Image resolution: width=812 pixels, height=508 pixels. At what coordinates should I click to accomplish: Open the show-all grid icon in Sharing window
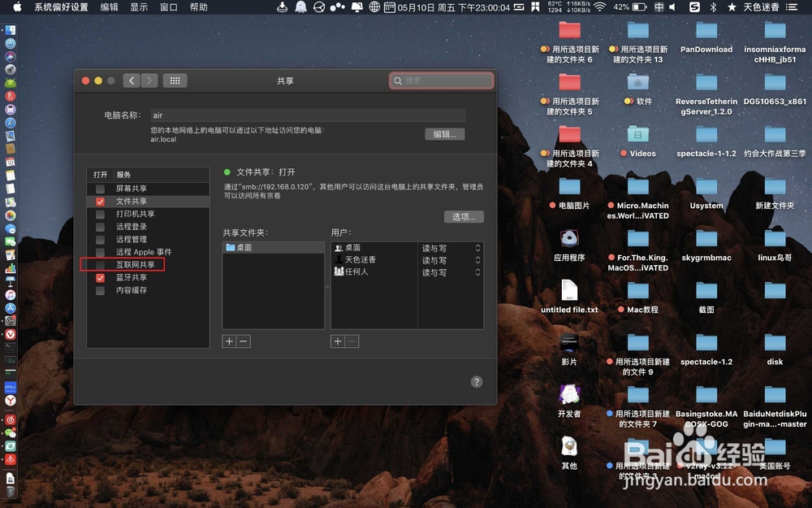[x=174, y=80]
